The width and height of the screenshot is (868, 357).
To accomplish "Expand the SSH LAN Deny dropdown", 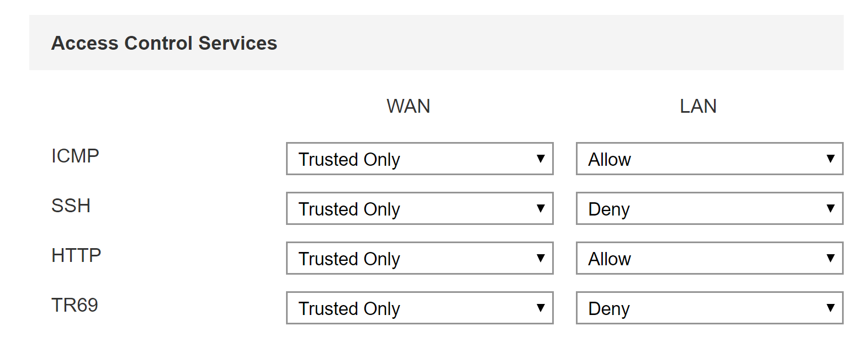I will (x=709, y=209).
